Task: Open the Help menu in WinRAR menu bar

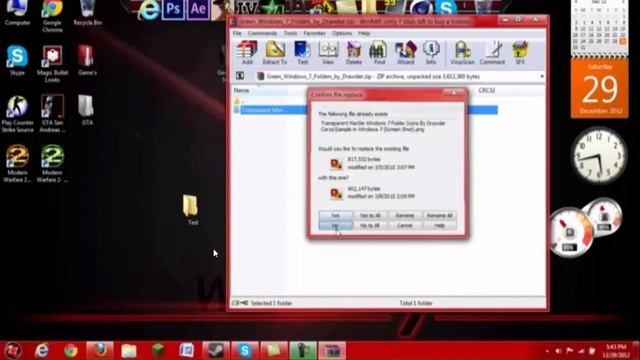Action: tap(364, 33)
